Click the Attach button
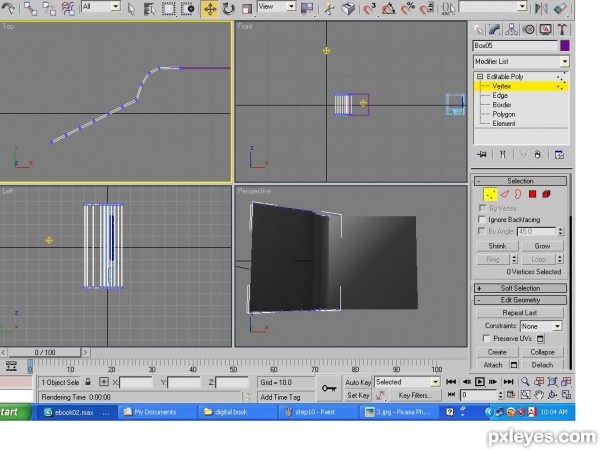Image resolution: width=600 pixels, height=450 pixels. pyautogui.click(x=493, y=365)
